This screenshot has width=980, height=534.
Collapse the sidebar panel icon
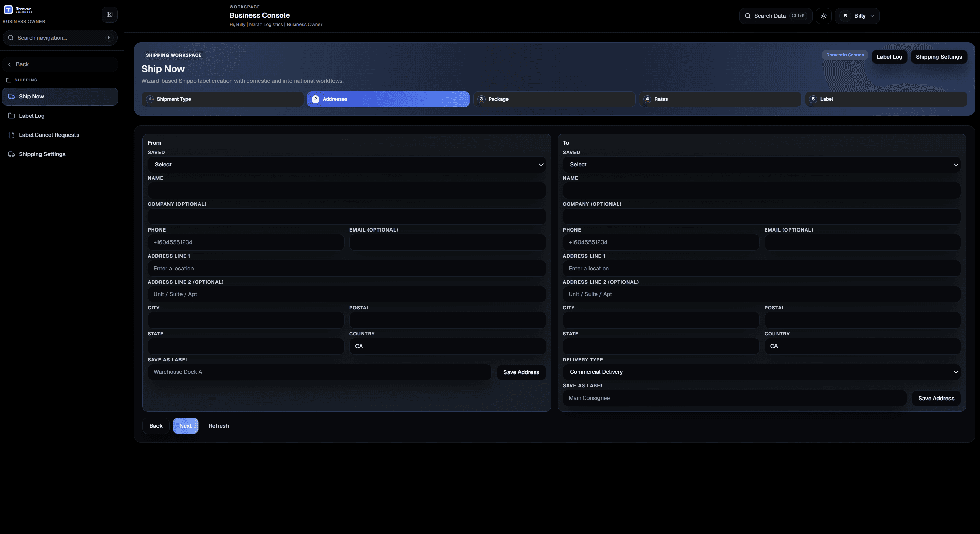(109, 15)
